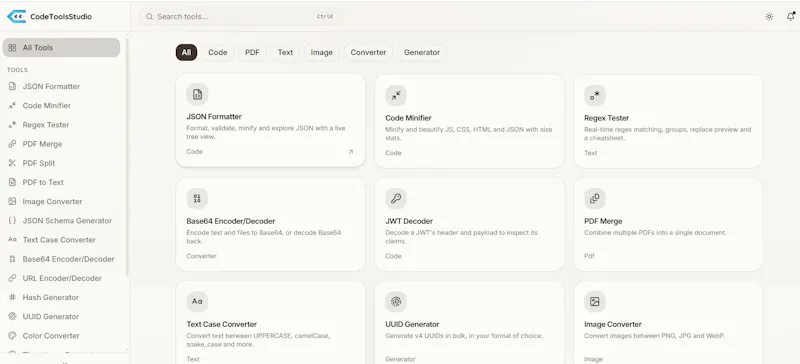Open notifications bell icon

point(790,16)
